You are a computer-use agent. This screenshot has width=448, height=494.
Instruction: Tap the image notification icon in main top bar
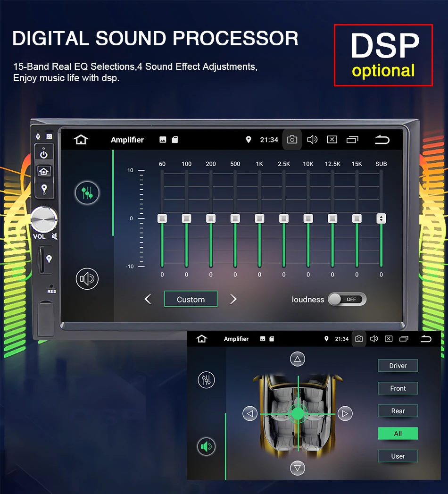pyautogui.click(x=163, y=140)
